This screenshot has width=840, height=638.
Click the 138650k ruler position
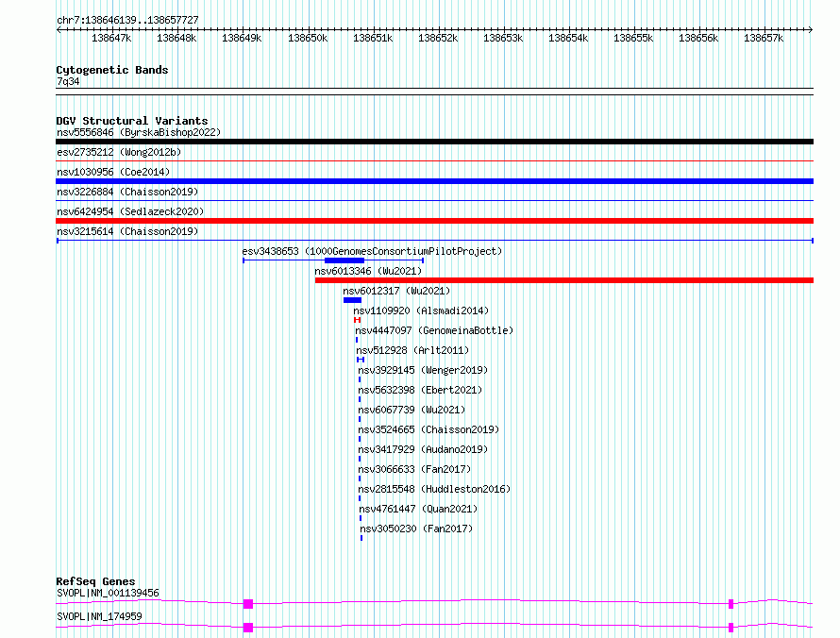point(308,38)
